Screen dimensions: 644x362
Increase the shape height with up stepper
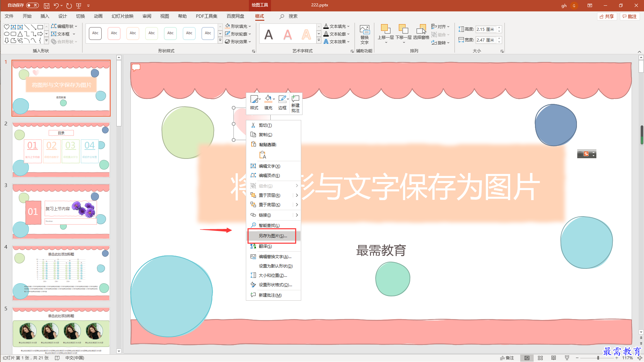click(x=499, y=28)
